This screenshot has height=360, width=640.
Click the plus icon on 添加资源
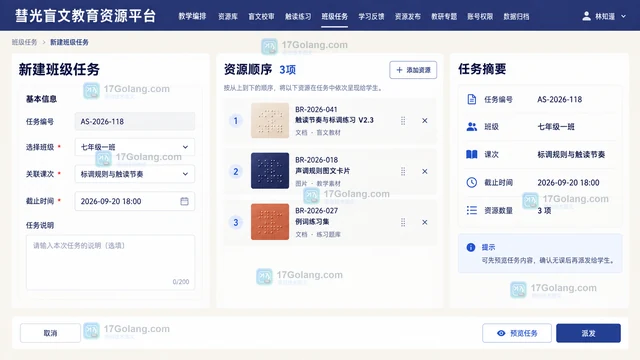pos(399,70)
